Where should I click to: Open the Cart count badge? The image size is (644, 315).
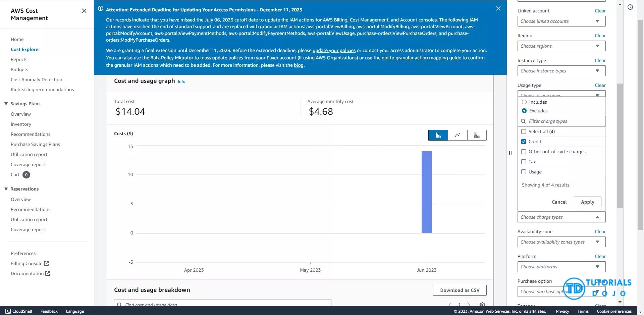(26, 175)
